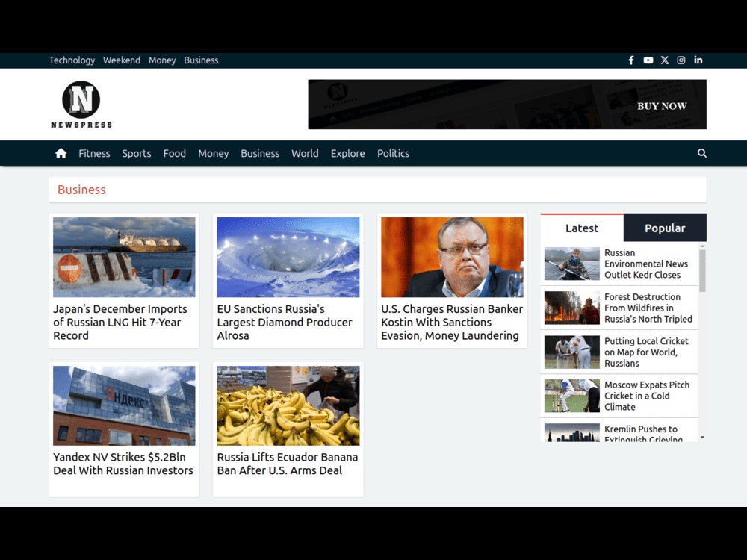This screenshot has width=747, height=560.
Task: Open the search magnifier icon
Action: tap(701, 153)
